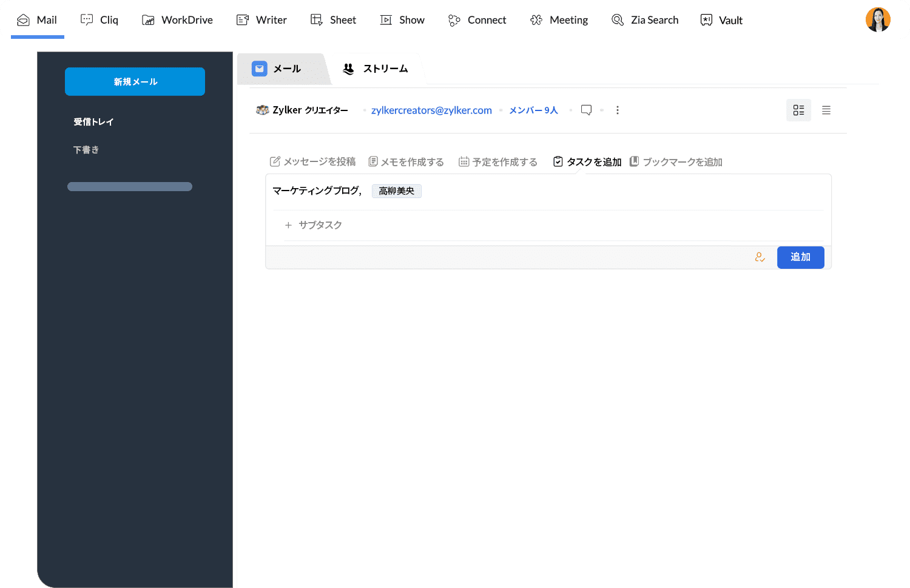
Task: Switch to WorkDrive in the app bar
Action: pos(177,20)
